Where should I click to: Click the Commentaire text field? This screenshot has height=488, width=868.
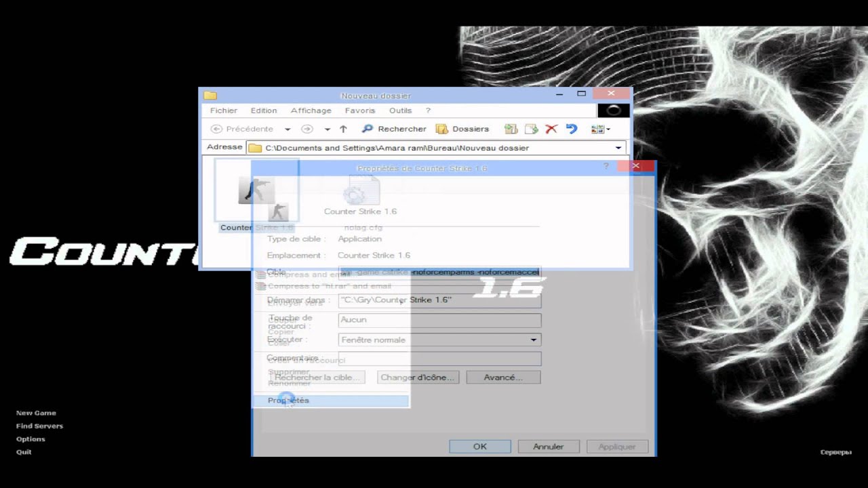[x=439, y=359]
